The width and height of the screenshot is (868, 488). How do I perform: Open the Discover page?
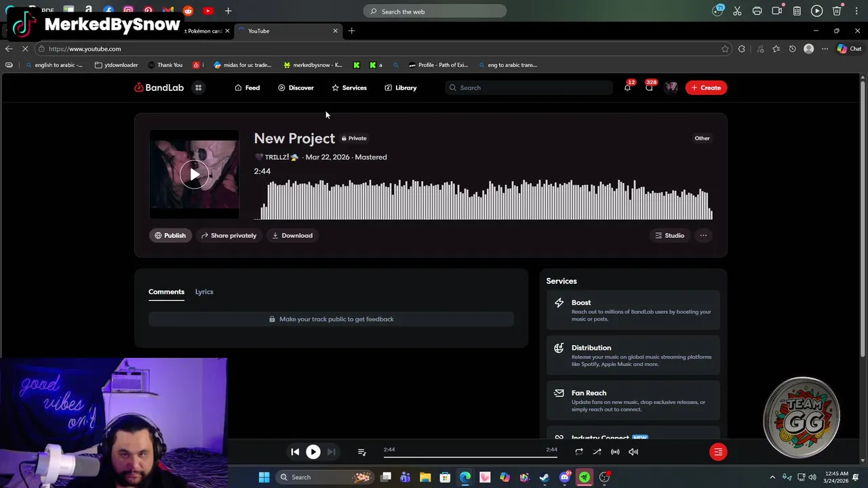[x=296, y=87]
